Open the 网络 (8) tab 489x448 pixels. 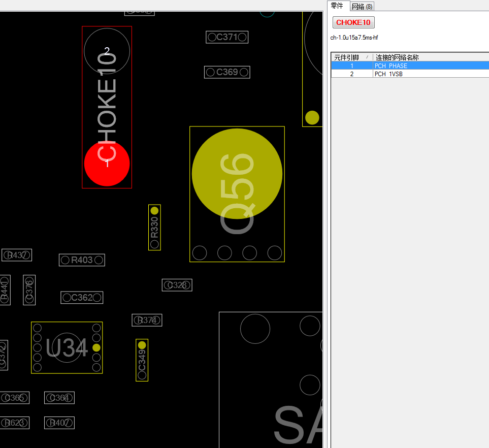362,7
